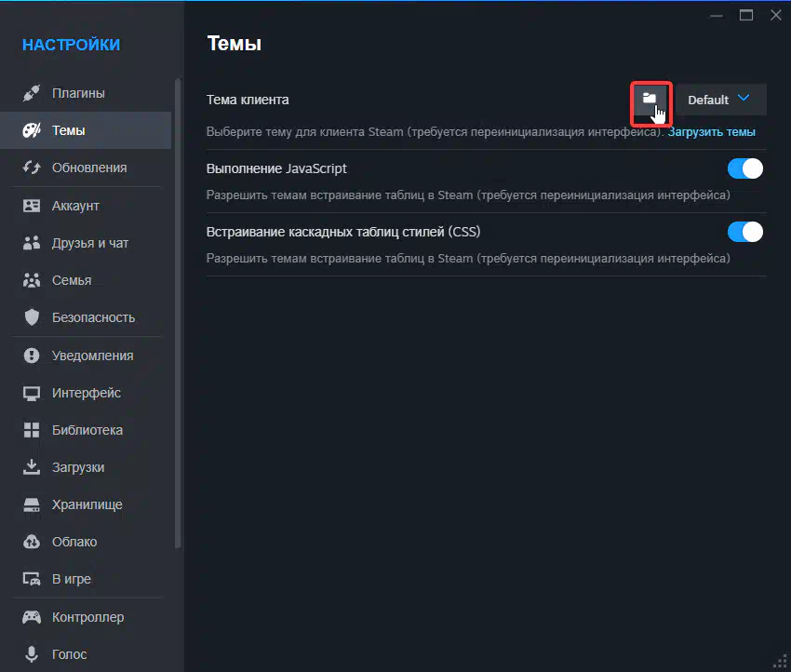Show Уведомления settings
The height and width of the screenshot is (672, 791).
pyautogui.click(x=86, y=356)
